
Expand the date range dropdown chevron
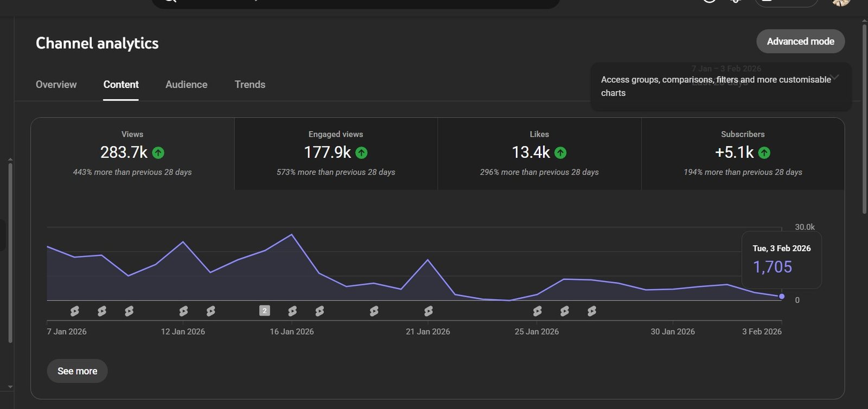[x=835, y=76]
